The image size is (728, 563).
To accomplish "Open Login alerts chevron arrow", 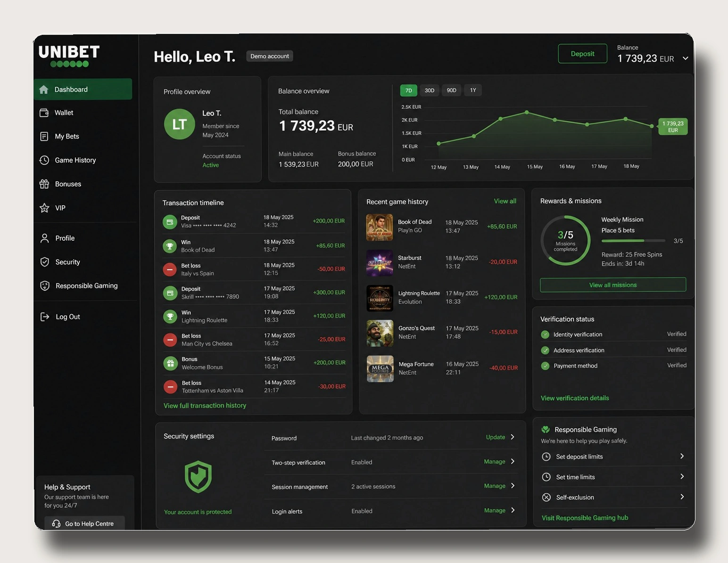I will (513, 510).
